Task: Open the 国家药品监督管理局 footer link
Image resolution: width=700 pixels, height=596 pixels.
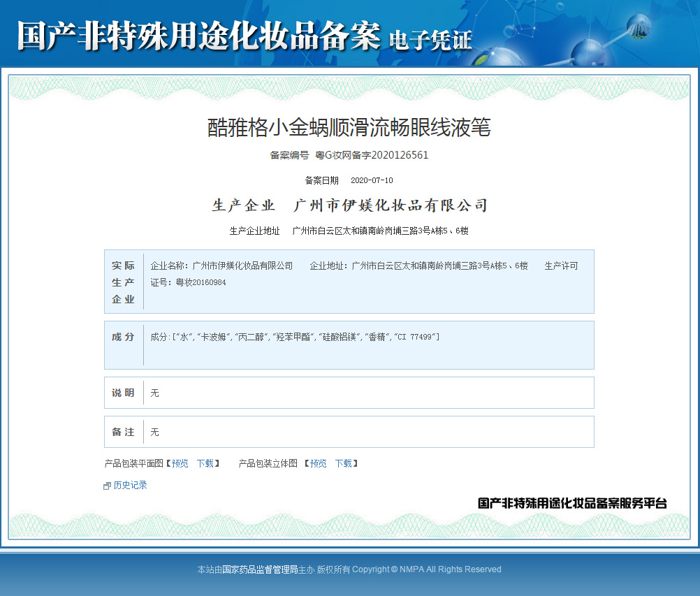Action: pyautogui.click(x=260, y=569)
